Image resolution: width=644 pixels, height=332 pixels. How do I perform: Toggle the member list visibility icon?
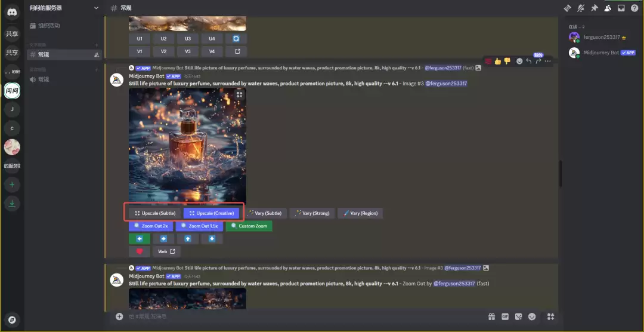click(608, 8)
